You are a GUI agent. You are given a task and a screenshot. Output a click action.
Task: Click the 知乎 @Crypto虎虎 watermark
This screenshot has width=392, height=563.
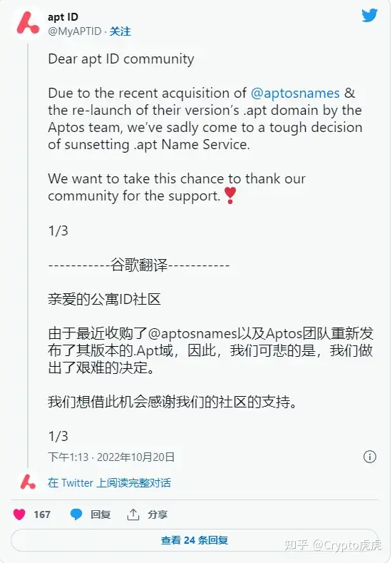click(333, 545)
